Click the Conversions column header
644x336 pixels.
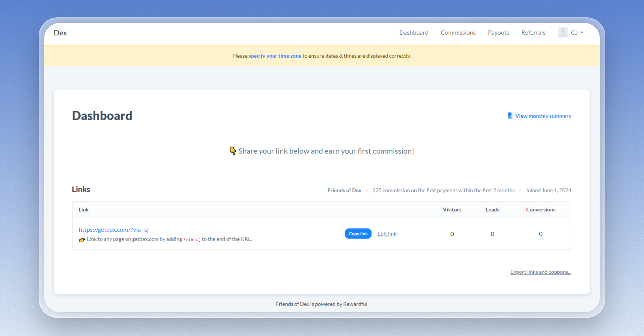tap(541, 210)
